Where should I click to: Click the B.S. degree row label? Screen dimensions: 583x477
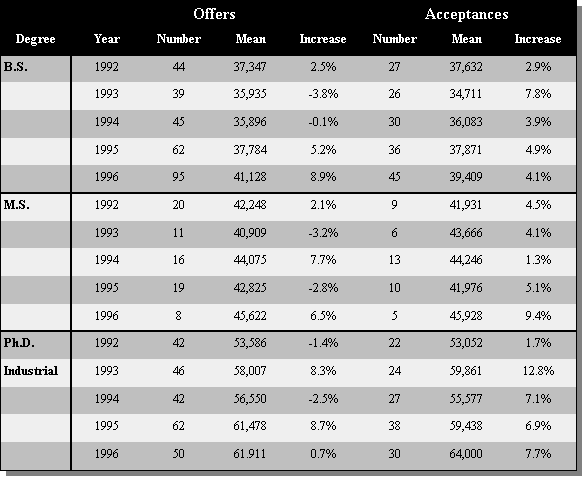click(x=16, y=67)
